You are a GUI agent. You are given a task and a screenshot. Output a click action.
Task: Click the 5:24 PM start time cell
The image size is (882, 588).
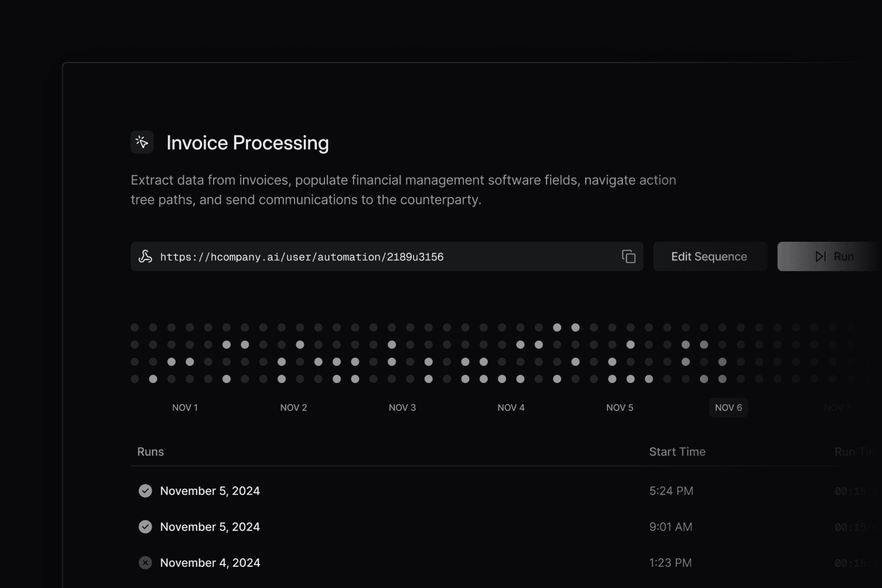tap(671, 491)
